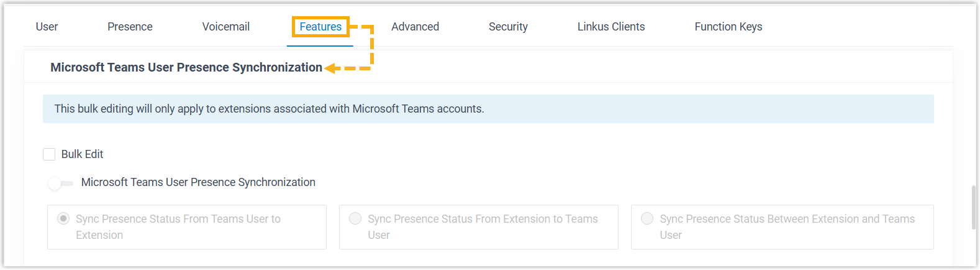980x270 pixels.
Task: Click the "Bulk Edit" label text
Action: coord(82,154)
